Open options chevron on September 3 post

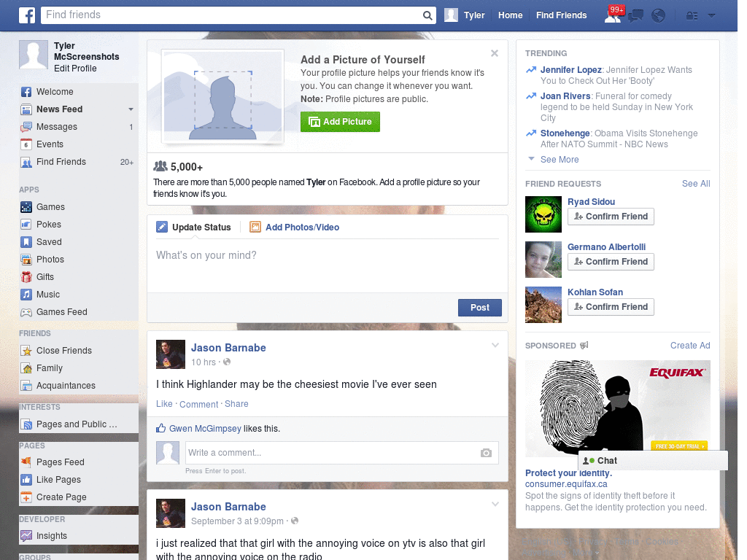point(495,504)
